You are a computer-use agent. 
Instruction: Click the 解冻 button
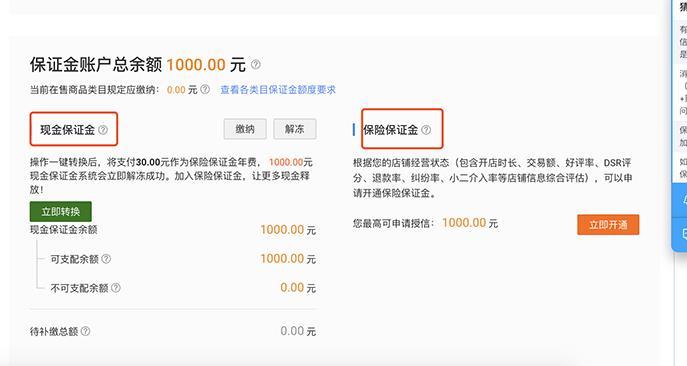(x=294, y=129)
